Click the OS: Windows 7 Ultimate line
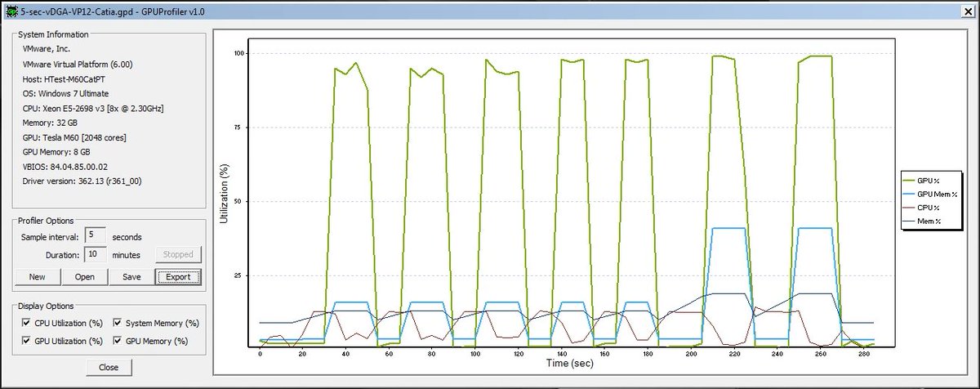Image resolution: width=980 pixels, height=389 pixels. coord(66,93)
